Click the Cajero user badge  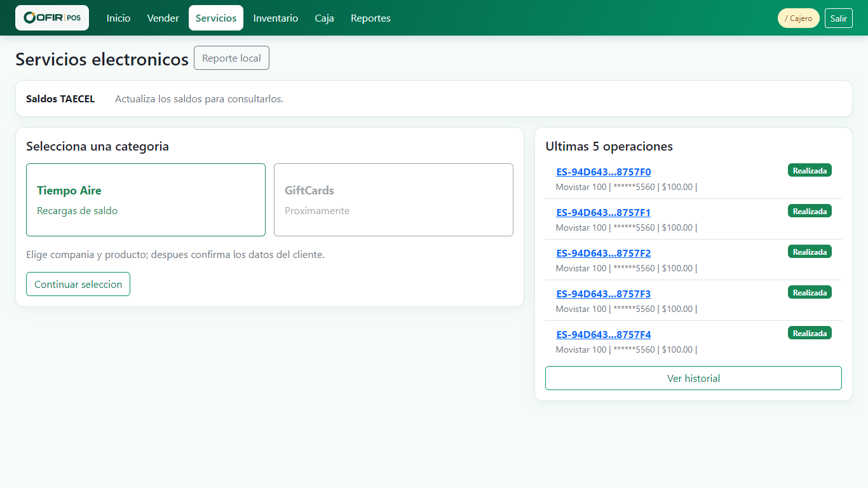[799, 18]
